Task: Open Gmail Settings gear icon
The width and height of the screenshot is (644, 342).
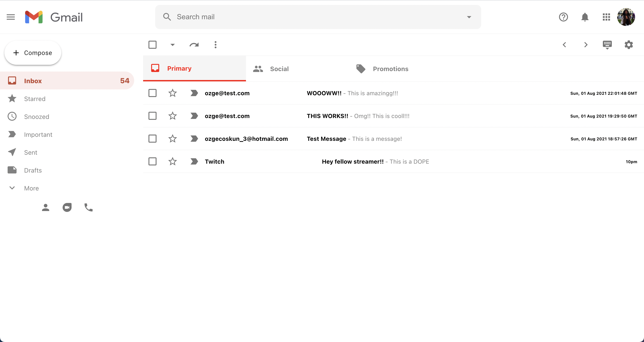Action: 629,45
